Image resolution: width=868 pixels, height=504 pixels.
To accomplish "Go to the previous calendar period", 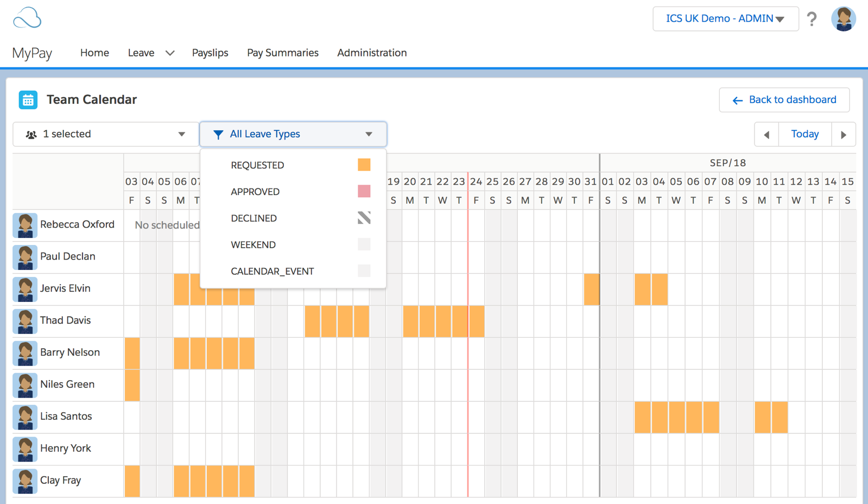I will click(766, 135).
